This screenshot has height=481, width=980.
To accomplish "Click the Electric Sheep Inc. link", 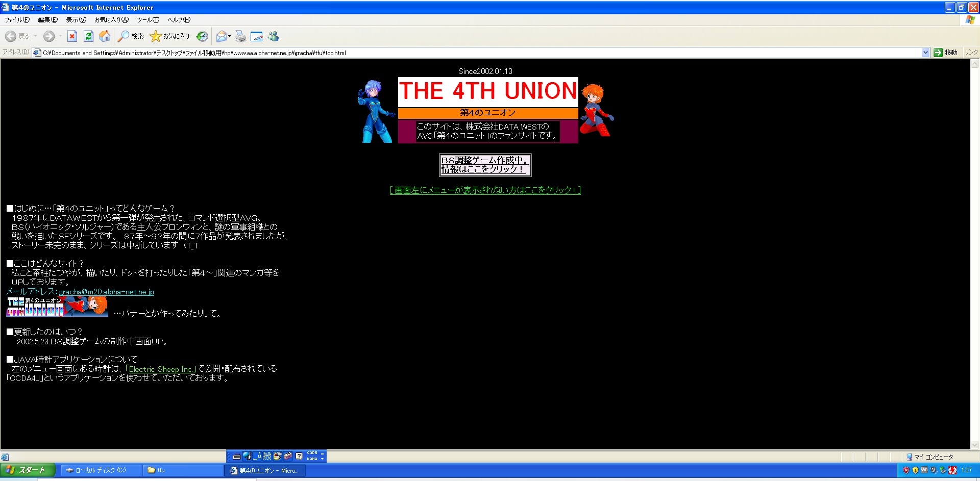I will 160,369.
